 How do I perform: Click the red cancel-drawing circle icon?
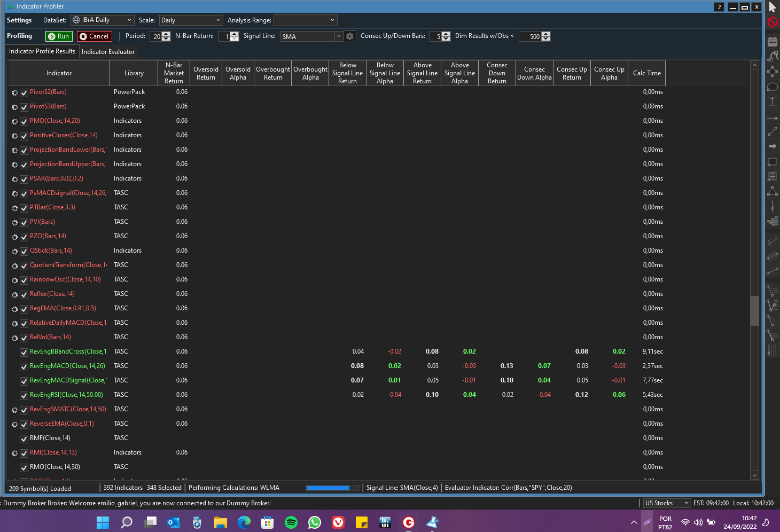coord(773,22)
